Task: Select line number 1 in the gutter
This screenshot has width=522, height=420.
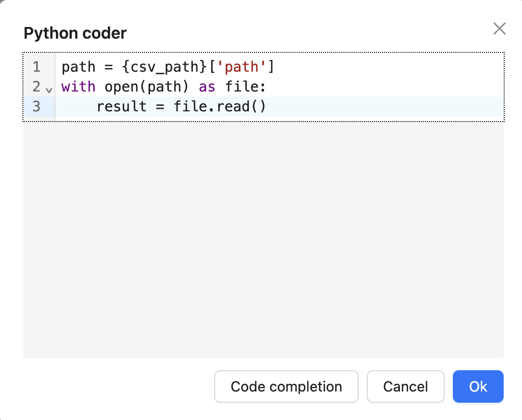Action: pos(37,67)
